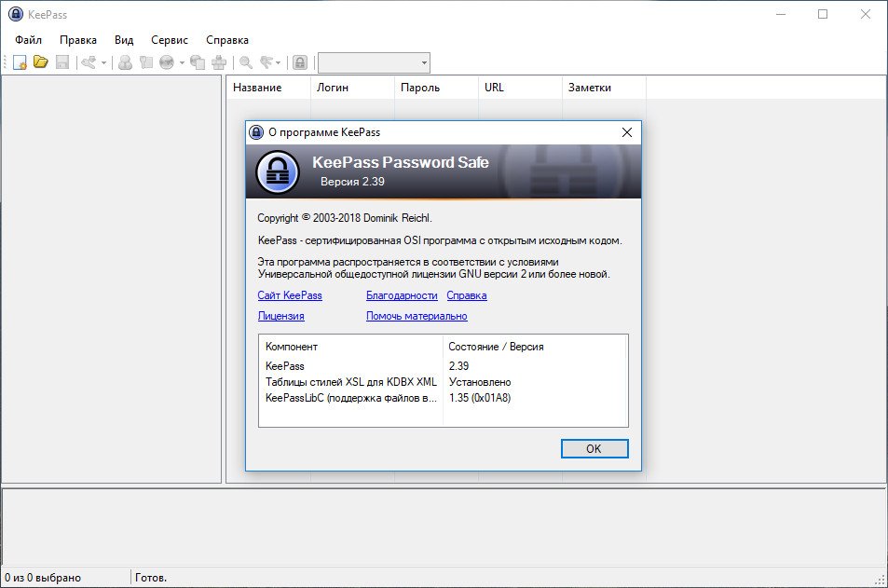Click the 1.35 (0x01A8) version value
This screenshot has width=888, height=588.
tap(480, 398)
